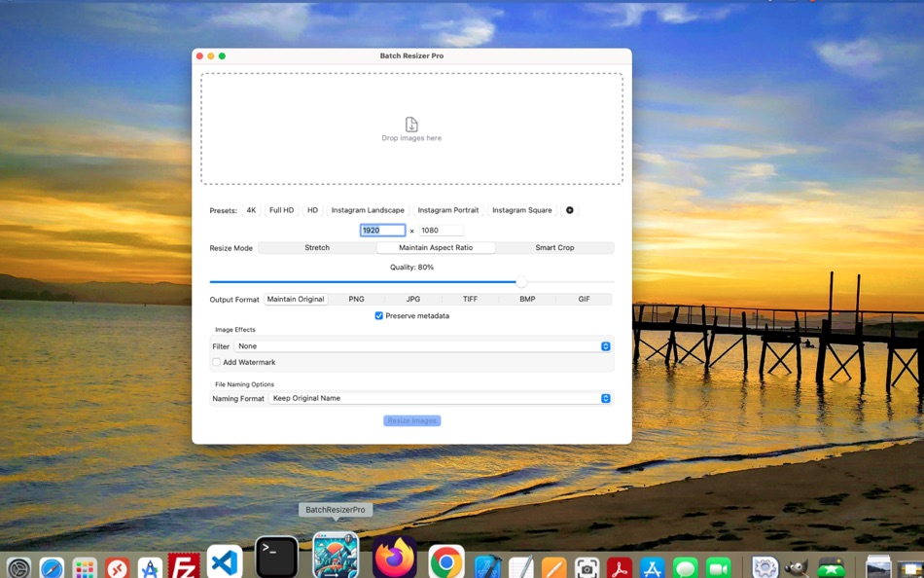Choose PNG output format

pos(356,299)
